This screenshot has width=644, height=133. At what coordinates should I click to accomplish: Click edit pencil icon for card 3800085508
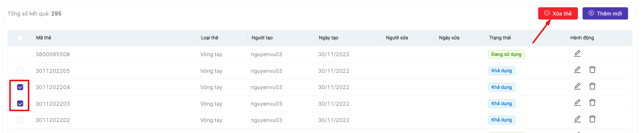click(577, 54)
